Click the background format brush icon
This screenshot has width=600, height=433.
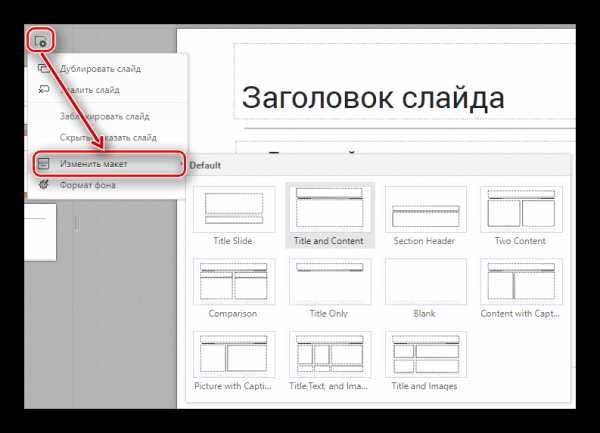pyautogui.click(x=44, y=185)
